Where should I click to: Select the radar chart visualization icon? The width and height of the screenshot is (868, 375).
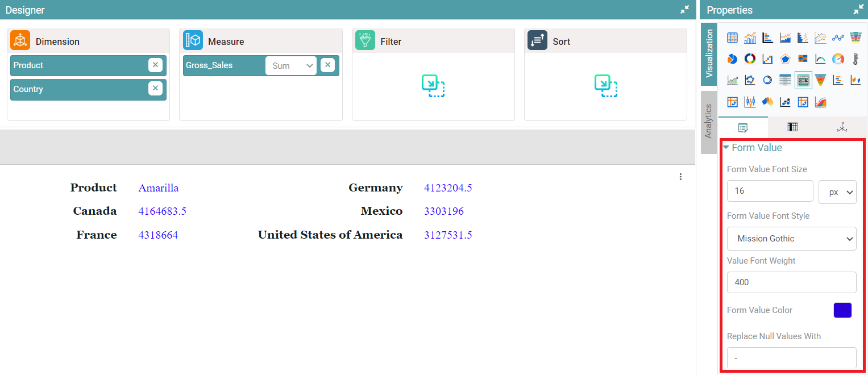point(785,59)
